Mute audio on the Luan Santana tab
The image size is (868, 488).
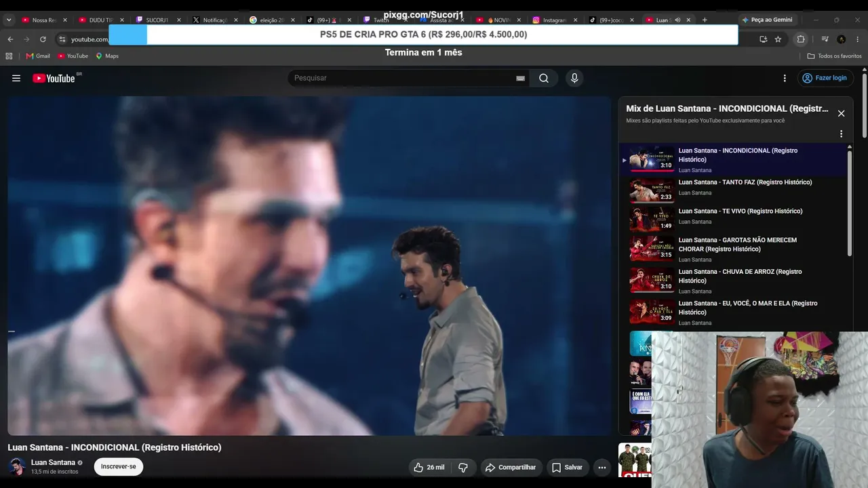pos(678,20)
